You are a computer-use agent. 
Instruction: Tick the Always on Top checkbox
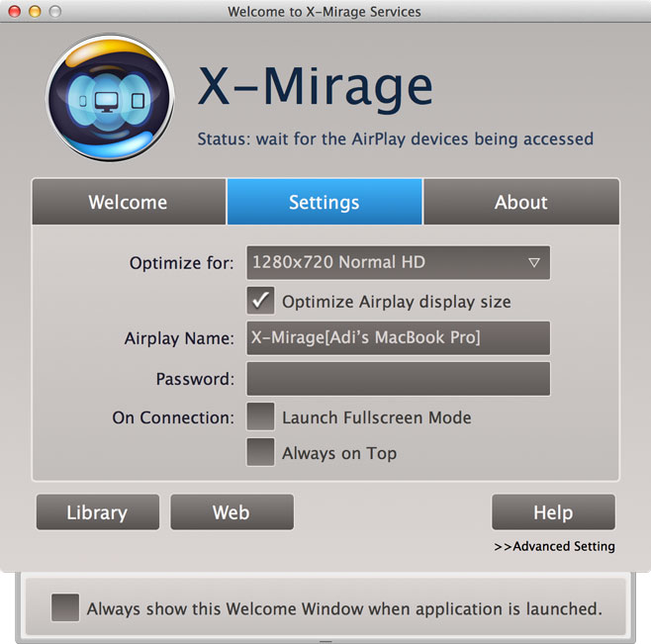[x=260, y=452]
